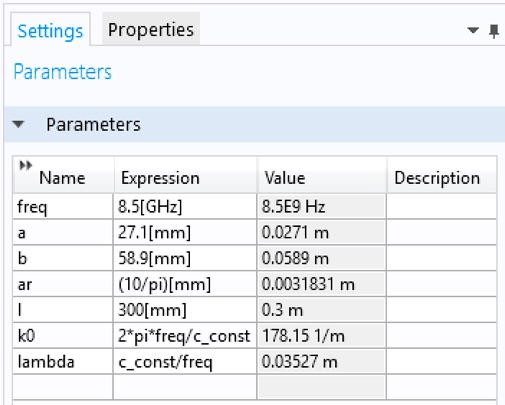This screenshot has height=405, width=505.
Task: Select the b parameter name cell
Action: click(63, 258)
